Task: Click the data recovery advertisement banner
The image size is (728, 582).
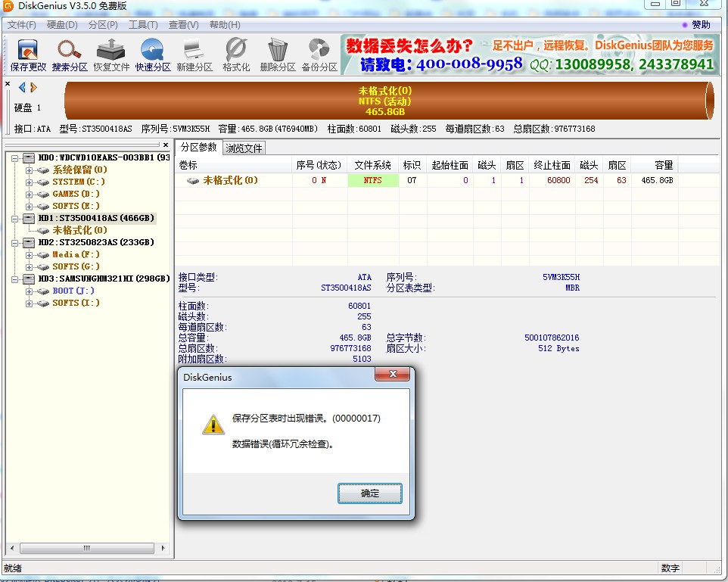Action: pos(530,54)
